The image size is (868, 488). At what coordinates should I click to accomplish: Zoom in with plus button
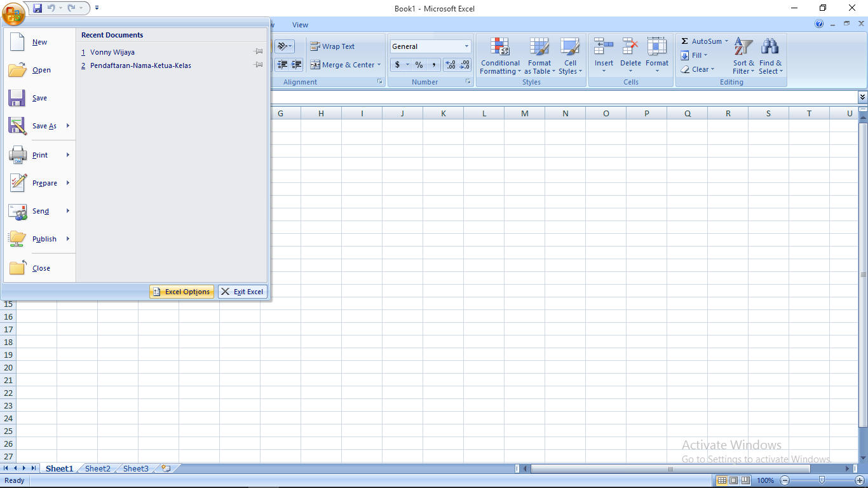(860, 480)
